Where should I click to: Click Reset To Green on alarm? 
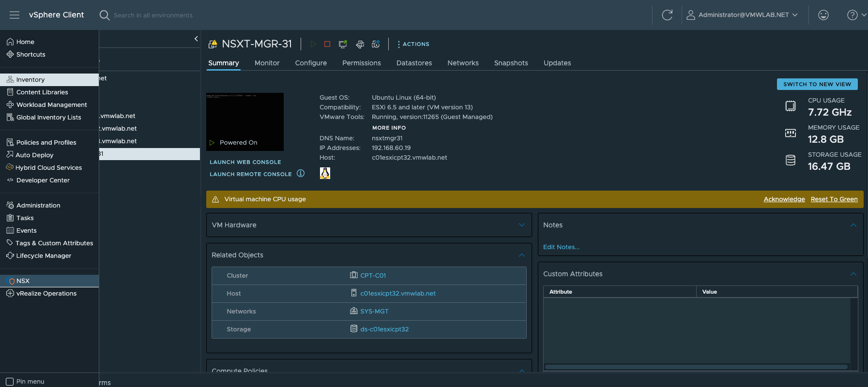pyautogui.click(x=834, y=199)
